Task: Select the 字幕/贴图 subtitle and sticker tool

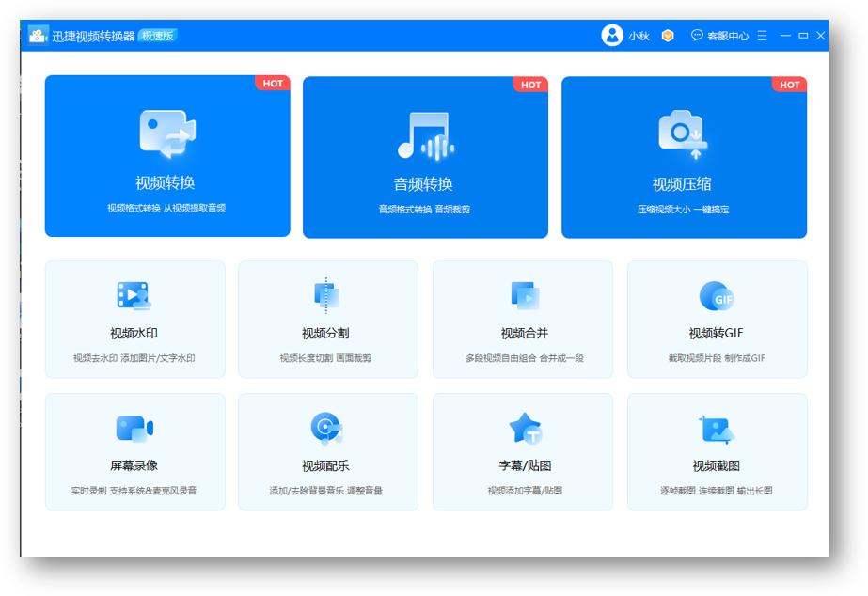Action: point(520,428)
